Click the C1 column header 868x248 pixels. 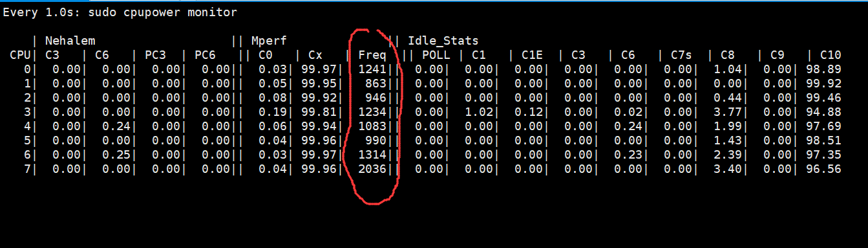point(479,56)
